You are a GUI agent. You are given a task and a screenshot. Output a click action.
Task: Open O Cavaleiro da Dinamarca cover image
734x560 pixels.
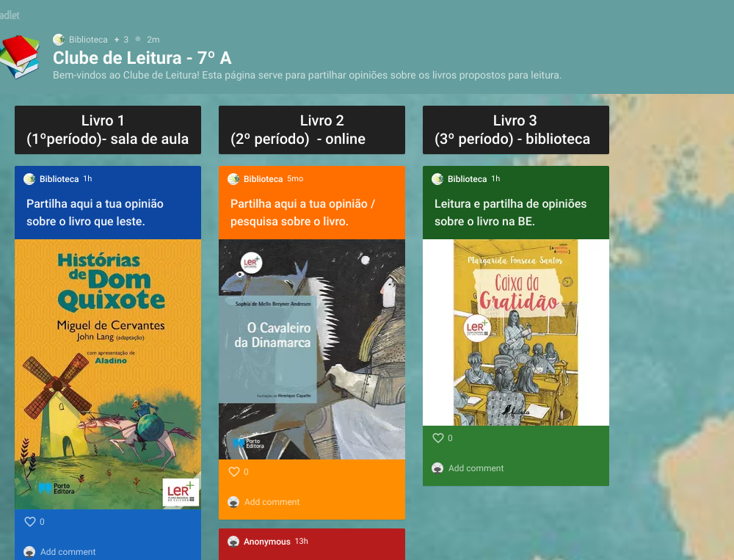coord(312,349)
